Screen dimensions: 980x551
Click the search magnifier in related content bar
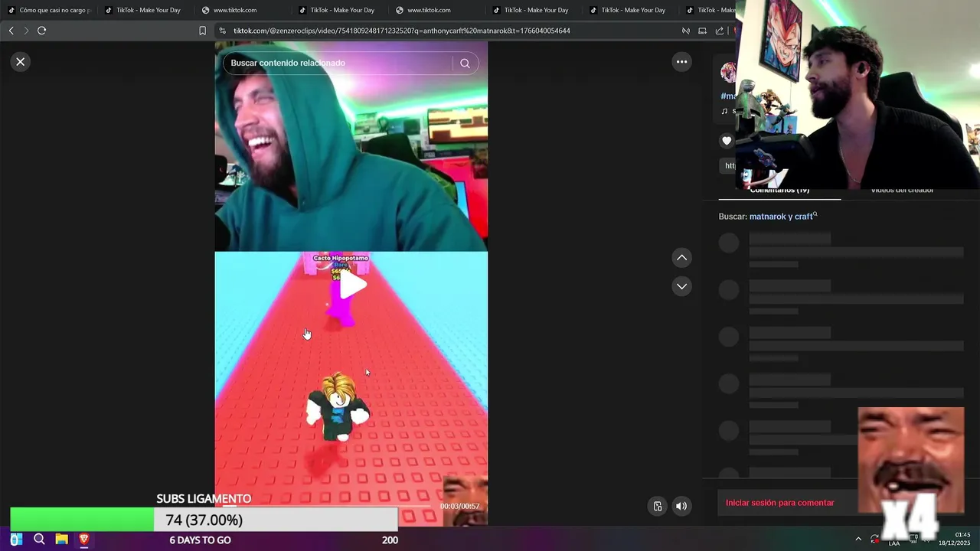coord(465,64)
